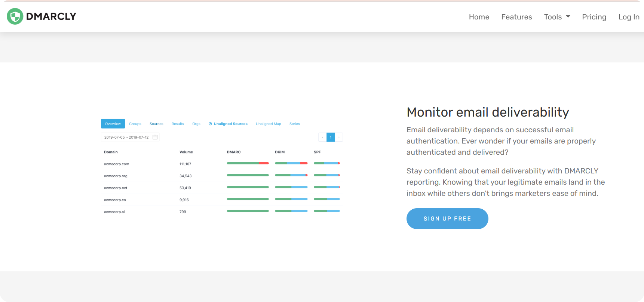This screenshot has width=644, height=302.
Task: Click the DMARCLY shield logo icon
Action: (15, 16)
